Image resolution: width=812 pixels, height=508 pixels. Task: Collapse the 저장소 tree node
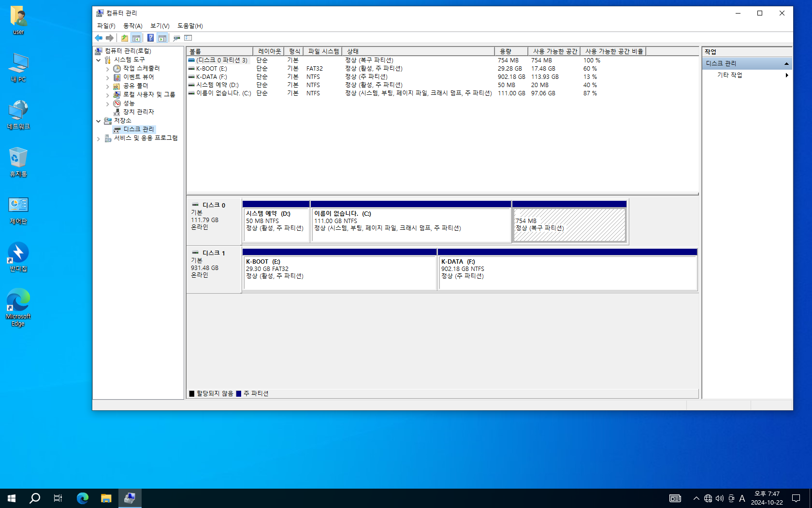click(x=99, y=121)
